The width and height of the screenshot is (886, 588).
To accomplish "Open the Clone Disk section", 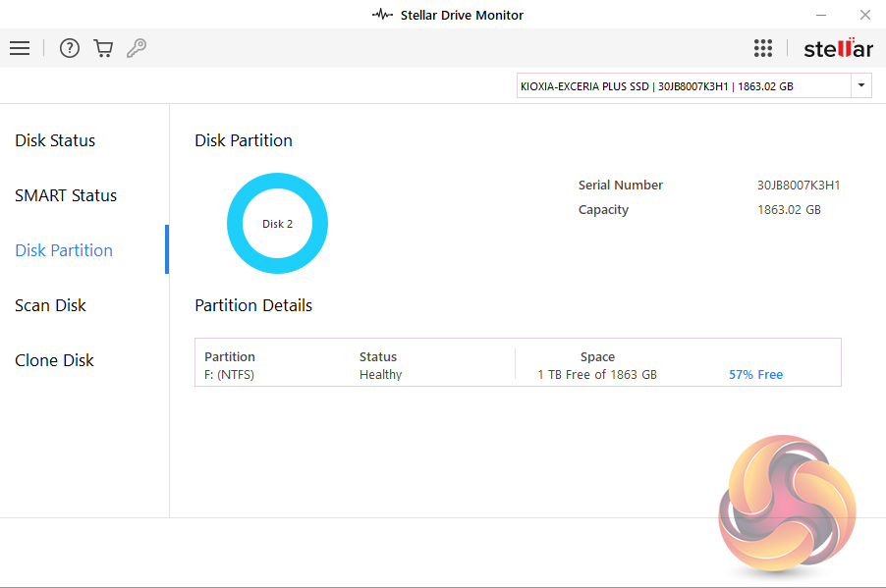I will coord(55,360).
